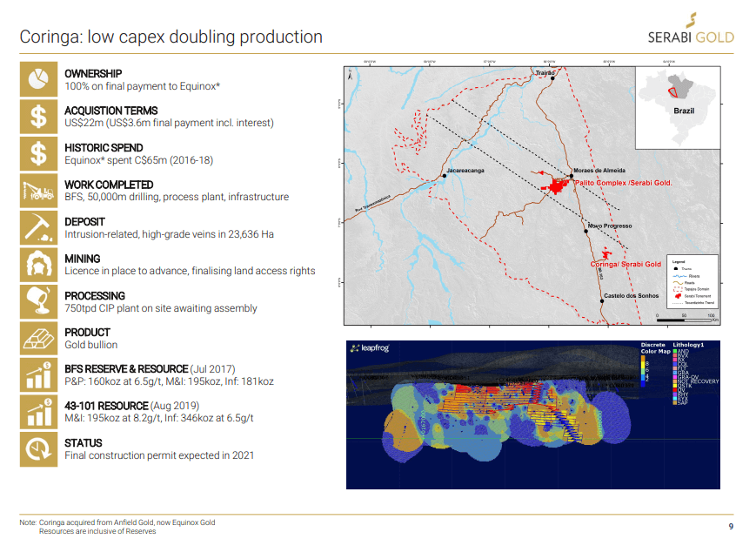
Task: Select the 'US$22m (US$3.6m final payment' line
Action: coord(170,123)
